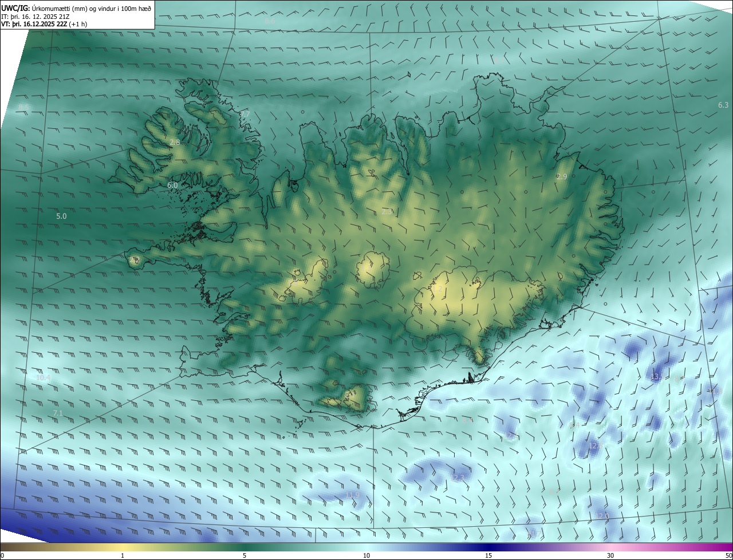Click the 2.9 value in the northeast highlands

tap(562, 177)
